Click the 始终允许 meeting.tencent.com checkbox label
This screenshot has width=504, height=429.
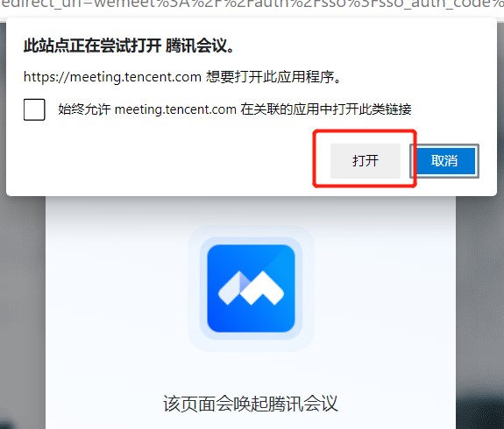coord(235,109)
